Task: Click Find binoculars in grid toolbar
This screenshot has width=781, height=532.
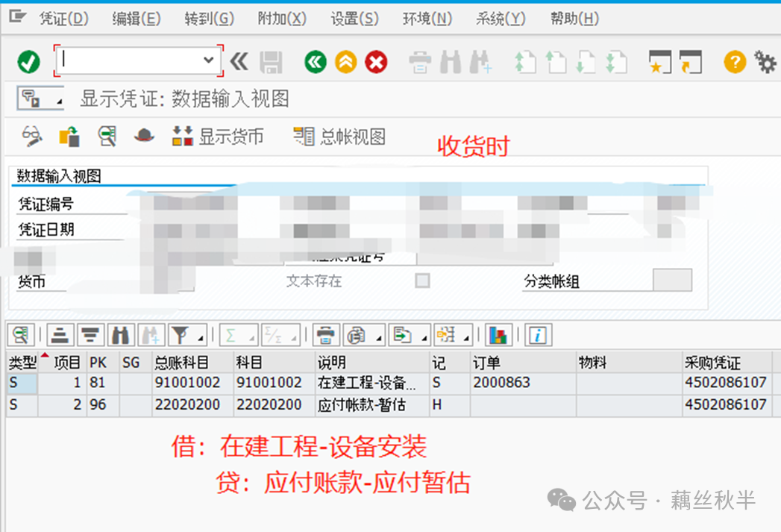Action: 121,335
